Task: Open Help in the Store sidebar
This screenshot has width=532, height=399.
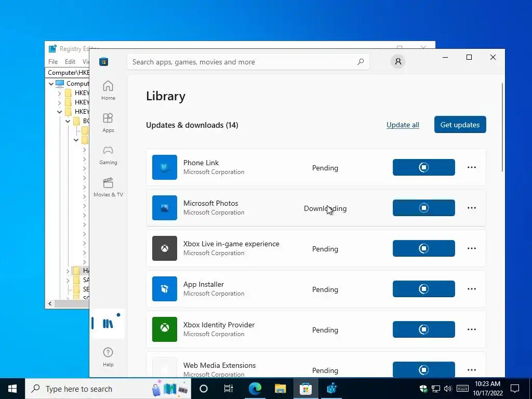Action: (x=108, y=357)
